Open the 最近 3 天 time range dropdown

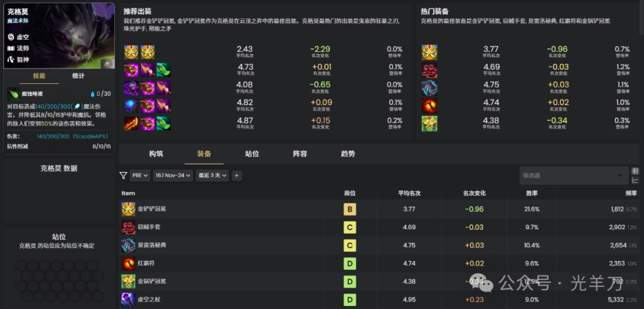pos(212,176)
